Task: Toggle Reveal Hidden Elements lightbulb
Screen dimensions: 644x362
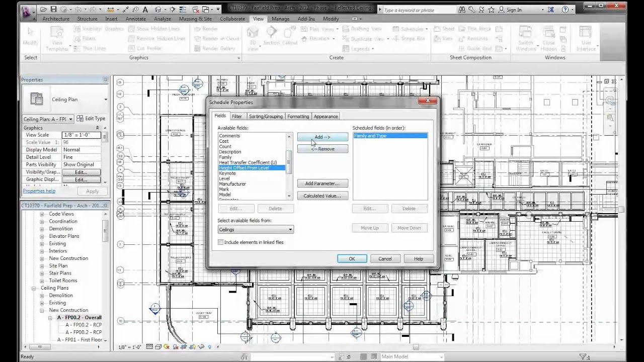Action: point(209,347)
